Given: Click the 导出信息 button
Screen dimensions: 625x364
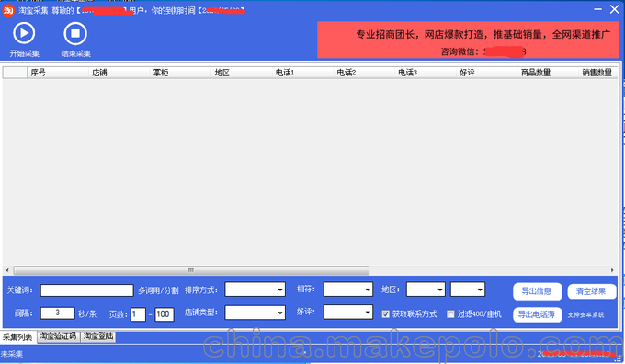Looking at the screenshot, I should pyautogui.click(x=537, y=291).
